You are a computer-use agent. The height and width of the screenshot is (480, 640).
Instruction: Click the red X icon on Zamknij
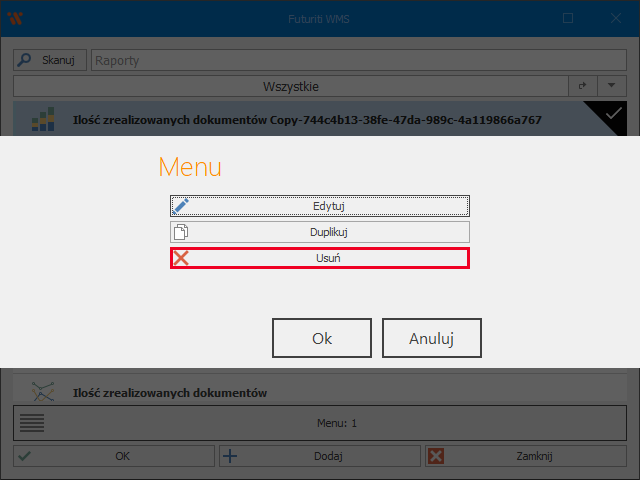pos(436,456)
